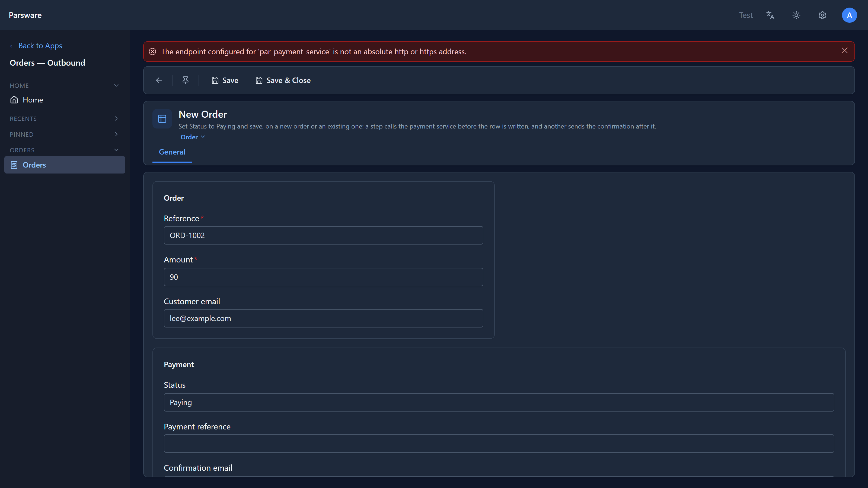
Task: Click the Test environment label
Action: (x=746, y=15)
